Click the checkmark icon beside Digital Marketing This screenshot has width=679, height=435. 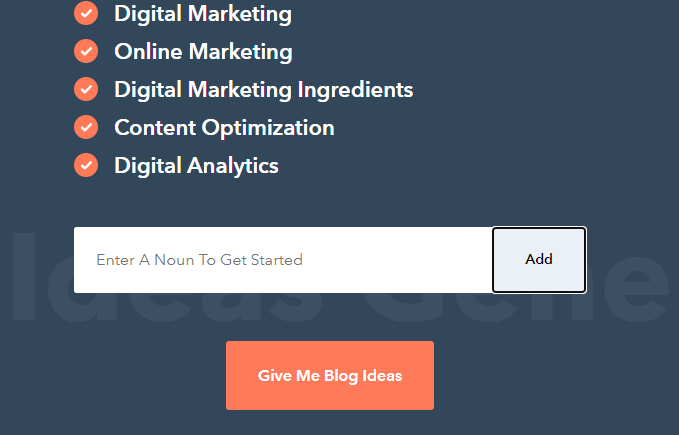click(x=86, y=13)
